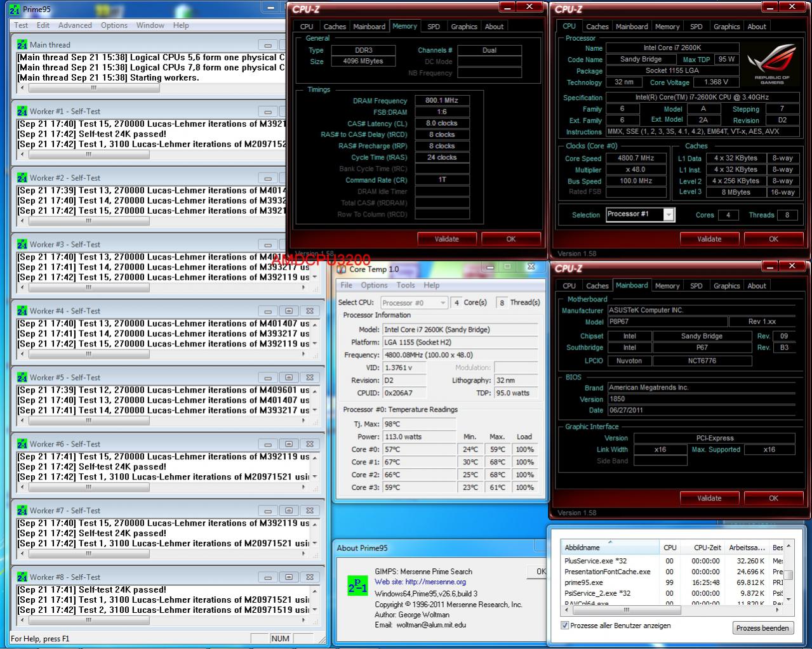Image resolution: width=812 pixels, height=649 pixels.
Task: Click horizontal scrollbar in Worker #2 window
Action: (153, 221)
